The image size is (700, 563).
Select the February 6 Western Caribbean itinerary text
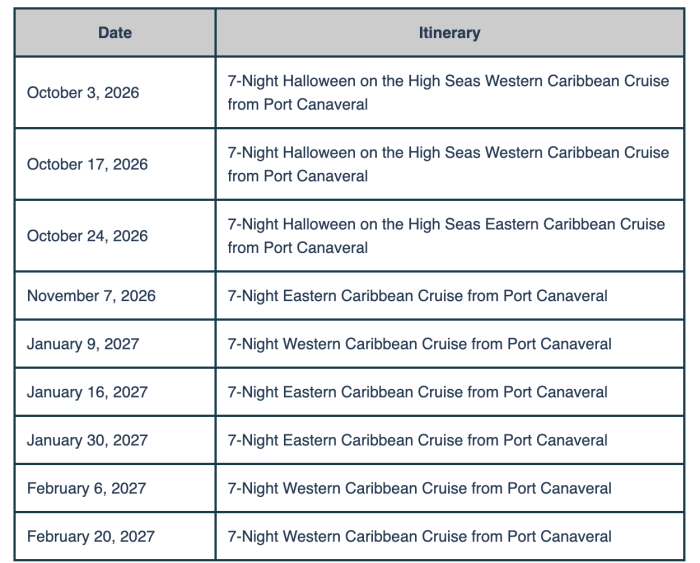419,488
